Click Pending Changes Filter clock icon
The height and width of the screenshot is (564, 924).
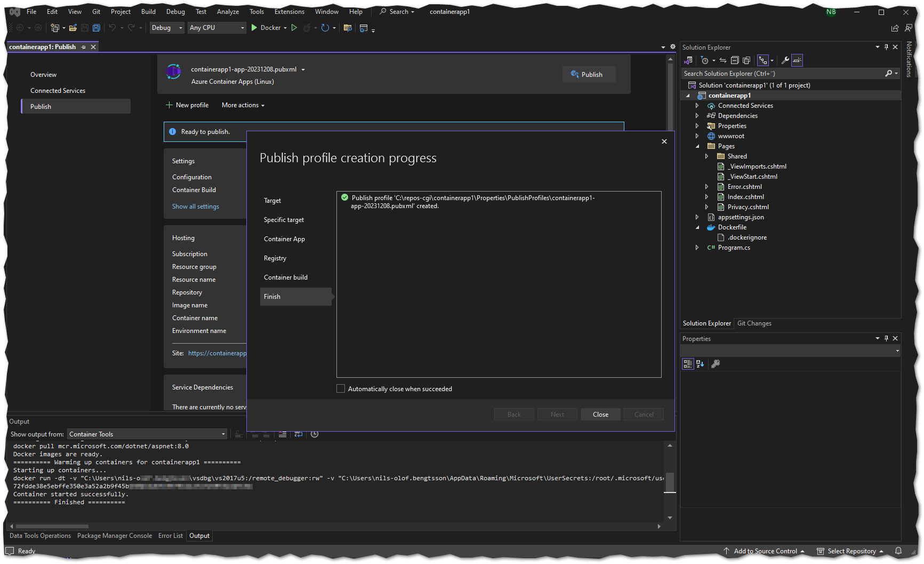(704, 60)
